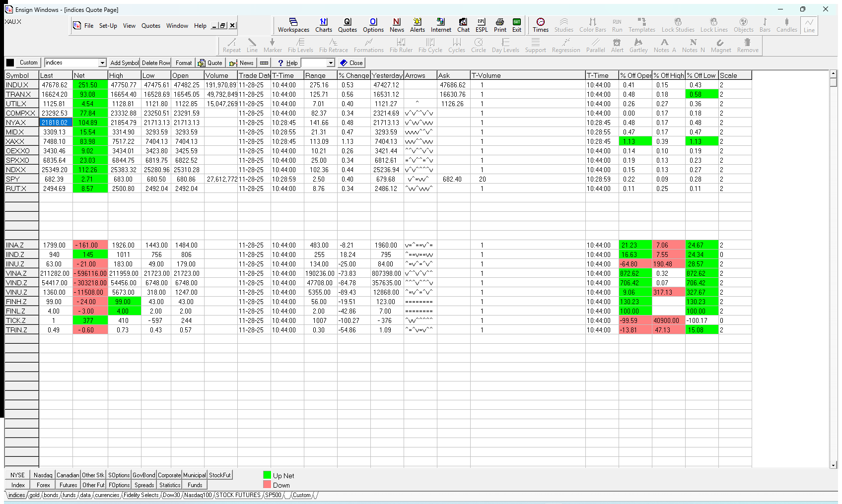842x504 pixels.
Task: Switch to the Dow30 tab
Action: pyautogui.click(x=171, y=495)
